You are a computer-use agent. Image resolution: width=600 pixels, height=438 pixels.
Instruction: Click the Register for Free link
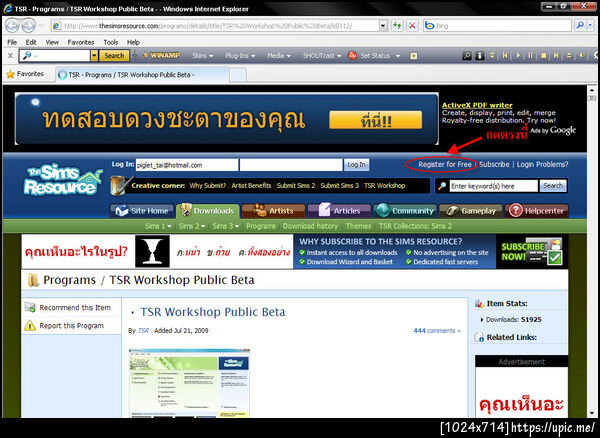point(445,164)
